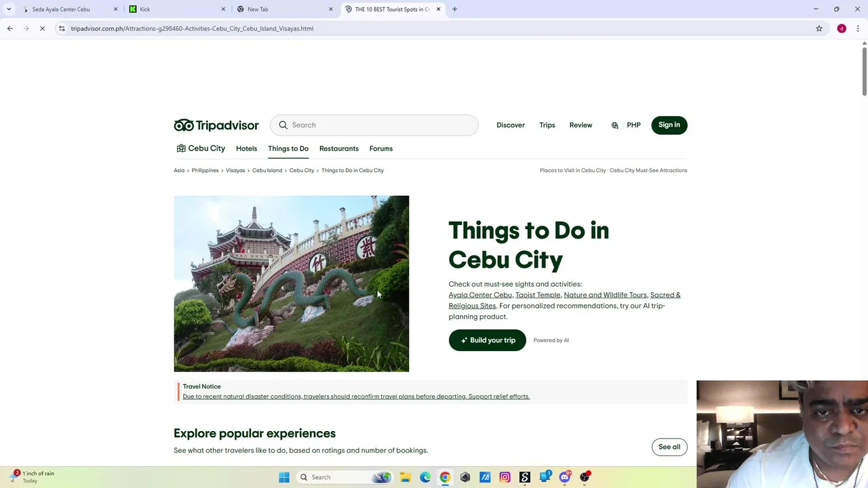Viewport: 868px width, 488px height.
Task: Open the tab search dropdown arrow
Action: (9, 9)
